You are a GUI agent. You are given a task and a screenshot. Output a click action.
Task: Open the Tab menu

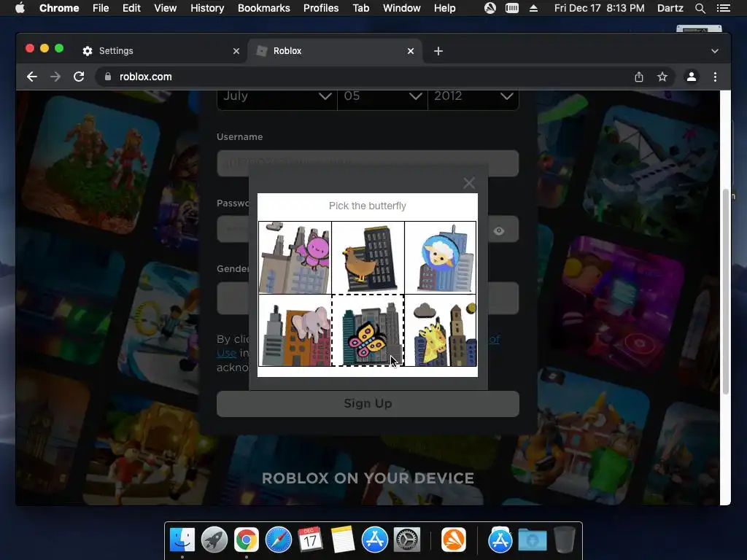[x=361, y=8]
